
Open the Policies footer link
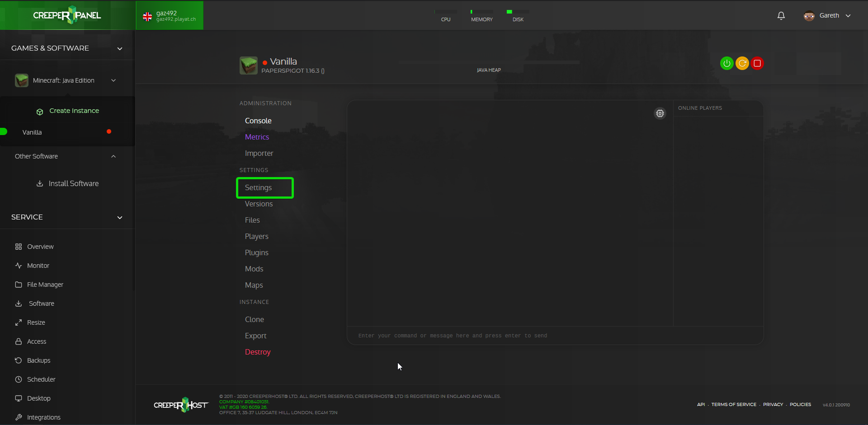tap(800, 404)
